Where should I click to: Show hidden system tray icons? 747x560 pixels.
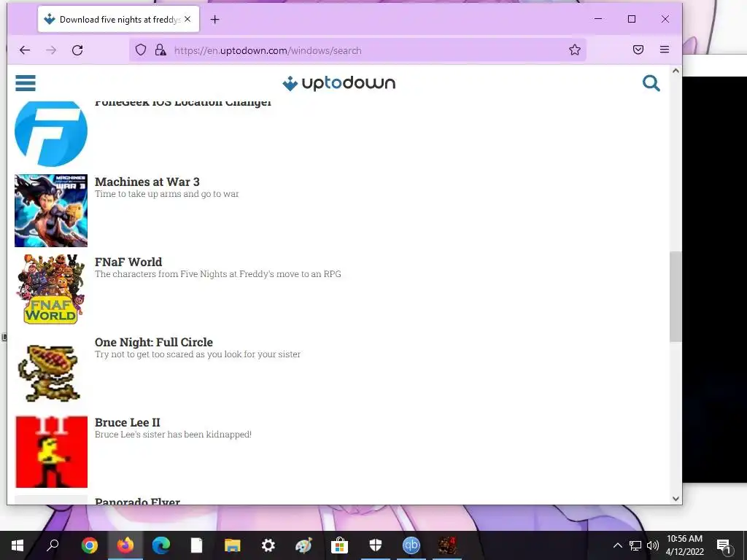point(617,545)
